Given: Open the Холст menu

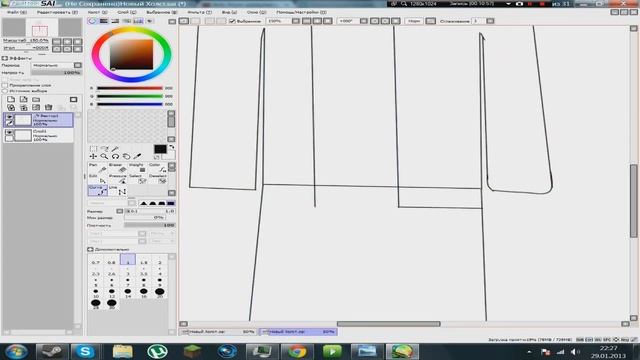Looking at the screenshot, I should click(98, 12).
